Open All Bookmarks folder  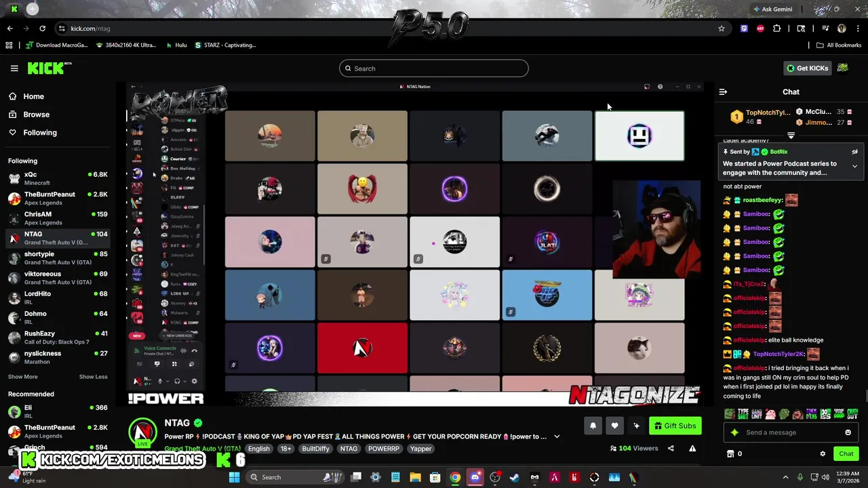pyautogui.click(x=839, y=45)
